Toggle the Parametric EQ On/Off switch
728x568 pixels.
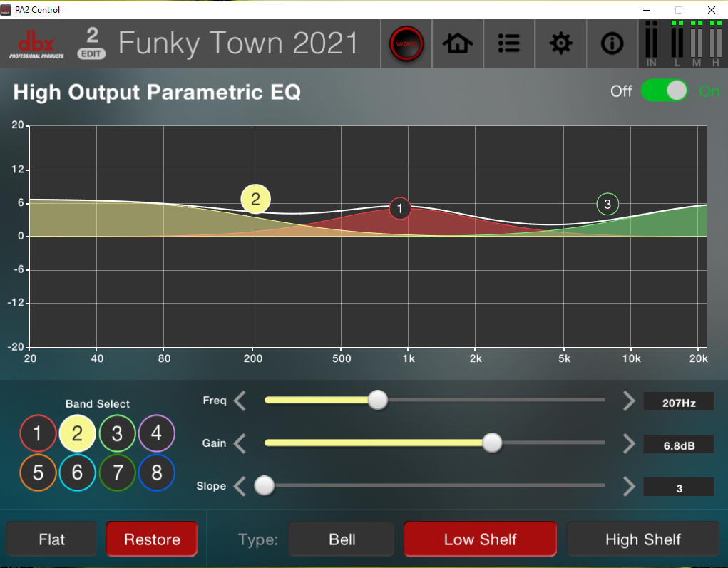point(664,91)
